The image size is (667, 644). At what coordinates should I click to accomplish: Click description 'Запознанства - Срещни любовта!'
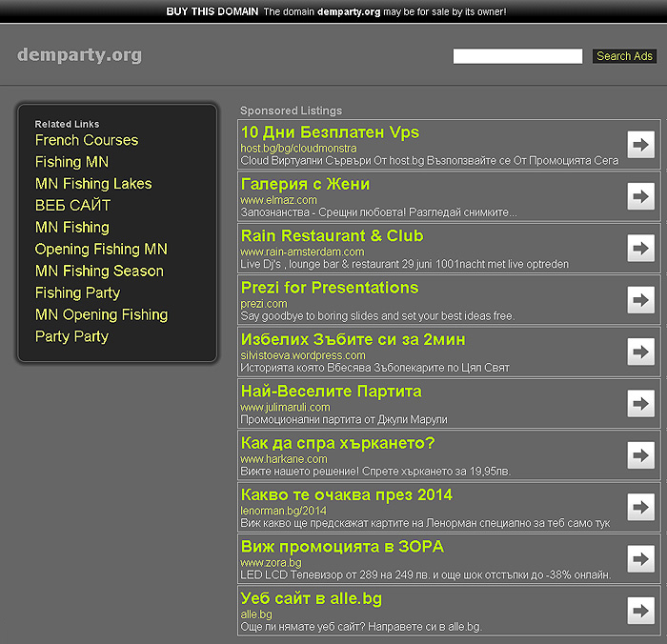(378, 212)
